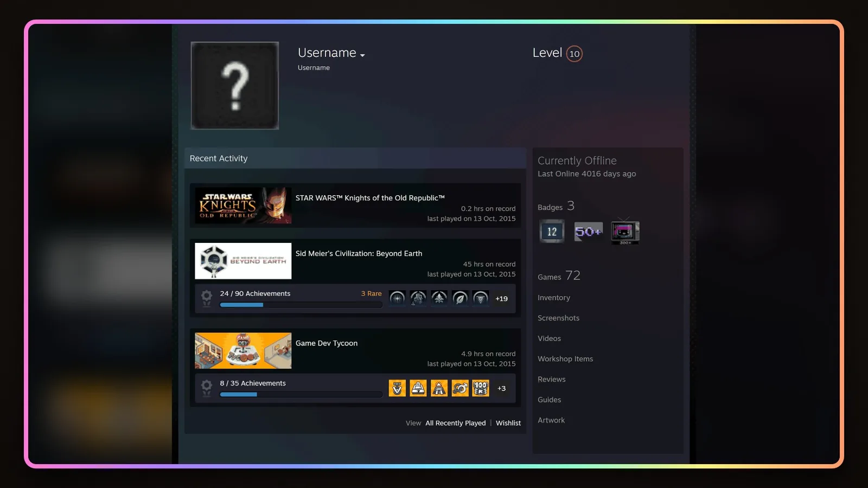Open STAR WARS Knights of the Old Republic title
This screenshot has height=488, width=868.
[x=370, y=198]
